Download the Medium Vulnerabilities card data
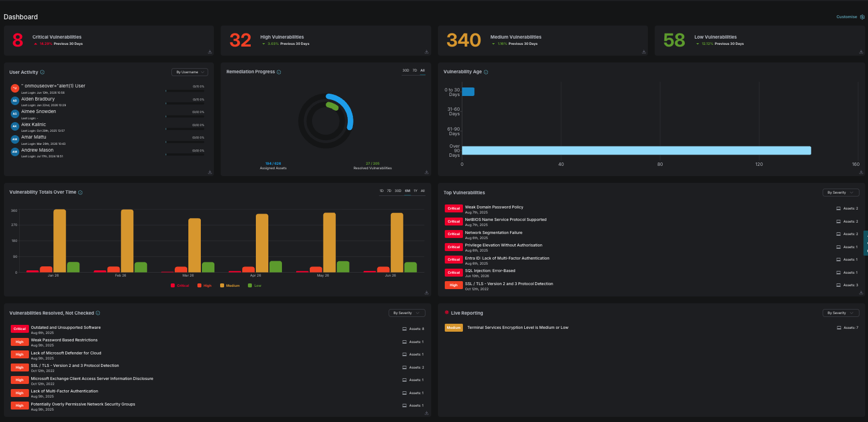868x422 pixels. [644, 52]
